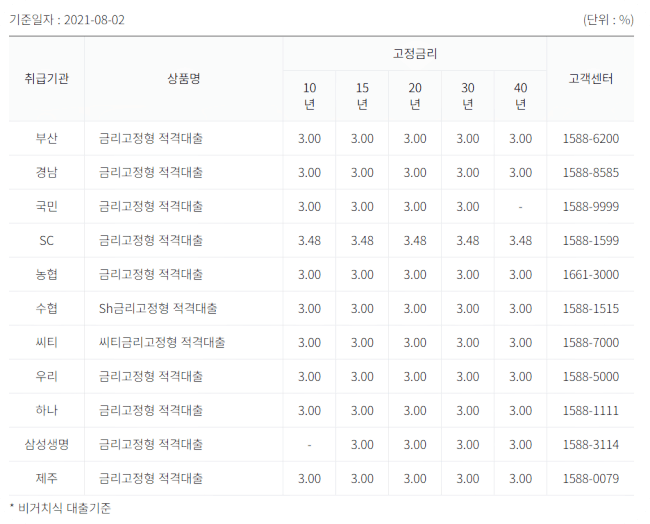Click SC row 15년 rate 3.48
This screenshot has width=650, height=524.
362,240
